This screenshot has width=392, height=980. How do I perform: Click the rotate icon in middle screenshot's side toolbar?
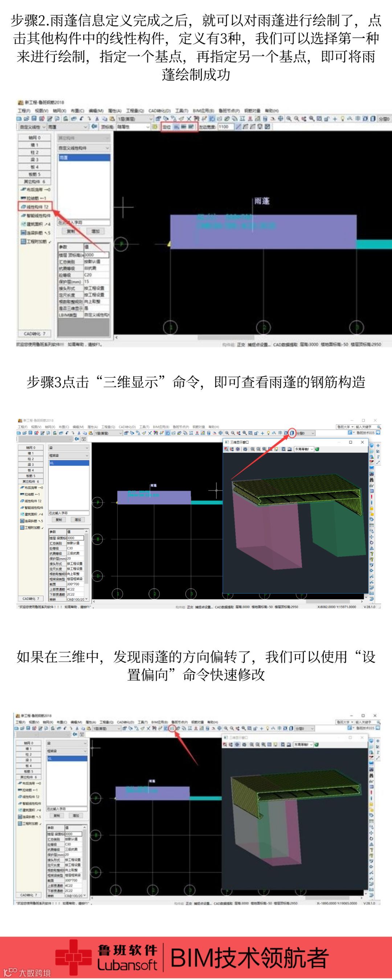372,543
